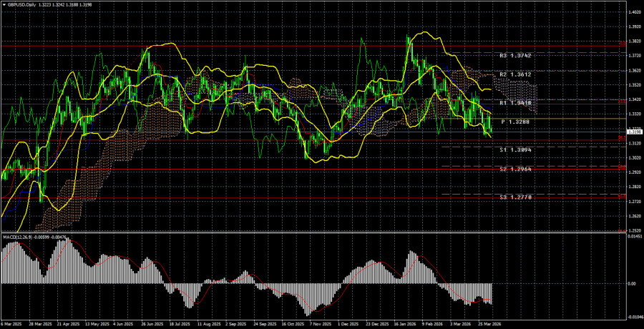Select the S2 1.2964 support label
Viewport: 644px width, 329px height.
click(x=517, y=169)
